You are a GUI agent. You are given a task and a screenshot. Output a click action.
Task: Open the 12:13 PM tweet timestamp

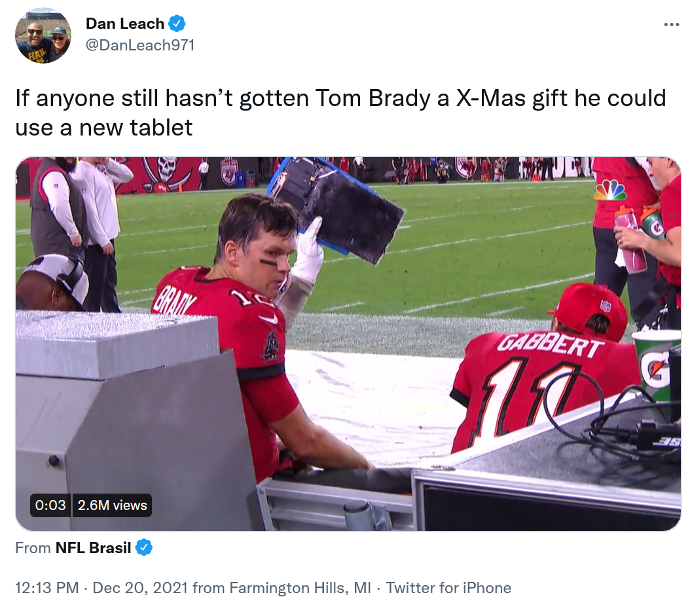pos(46,588)
